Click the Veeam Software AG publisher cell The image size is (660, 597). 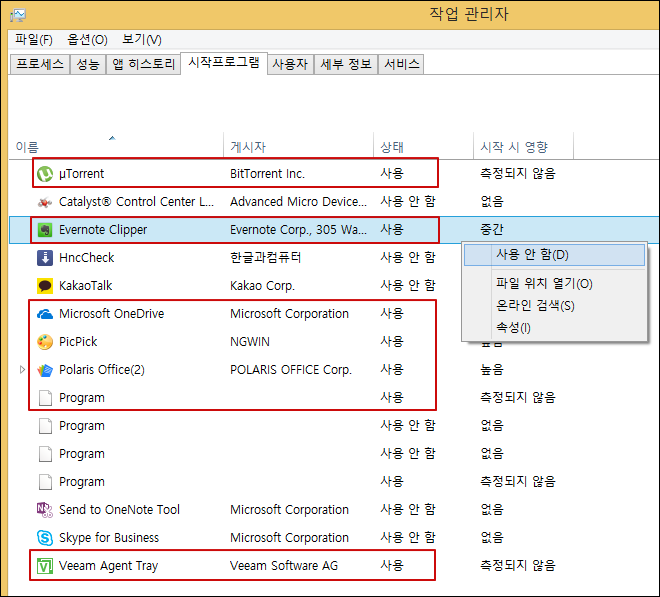tap(284, 566)
